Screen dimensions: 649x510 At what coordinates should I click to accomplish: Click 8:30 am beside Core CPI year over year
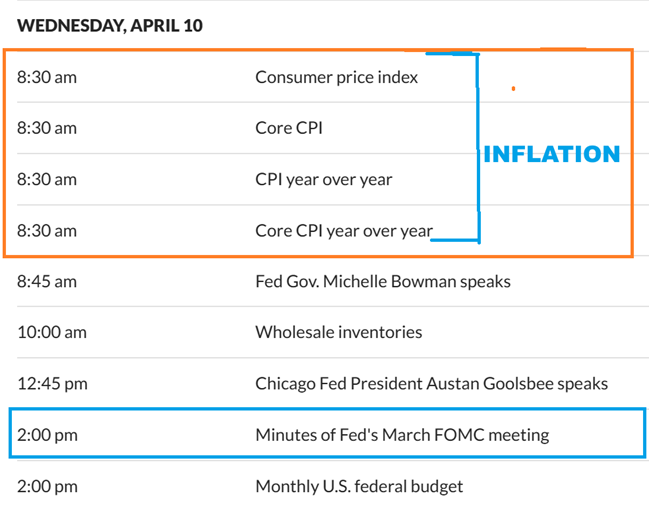coord(47,231)
